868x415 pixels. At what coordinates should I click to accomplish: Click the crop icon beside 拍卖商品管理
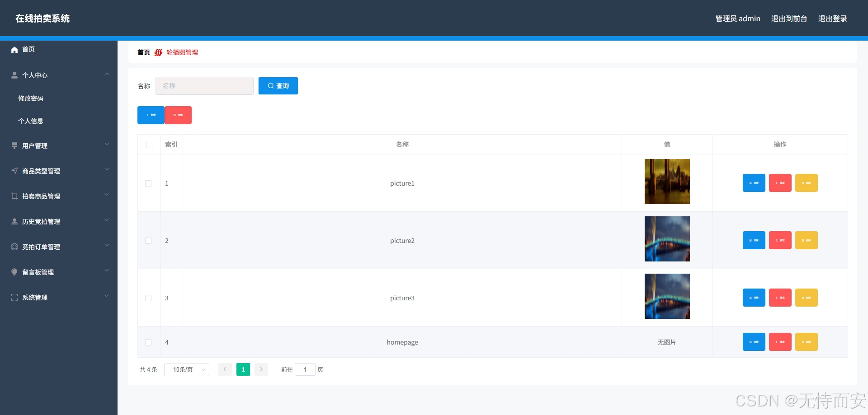14,196
